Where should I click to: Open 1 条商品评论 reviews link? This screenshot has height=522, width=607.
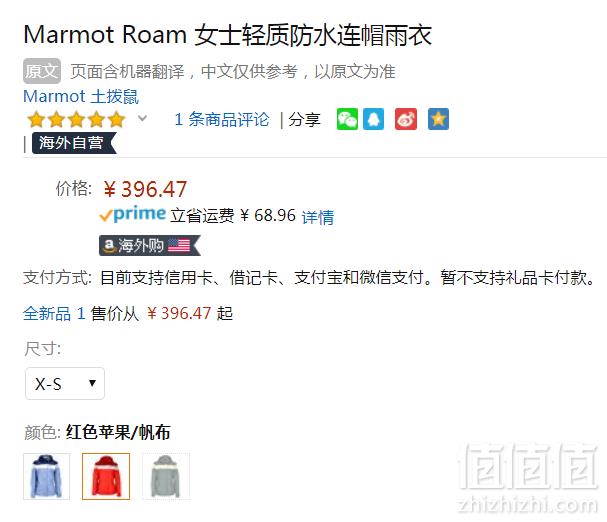coord(221,119)
